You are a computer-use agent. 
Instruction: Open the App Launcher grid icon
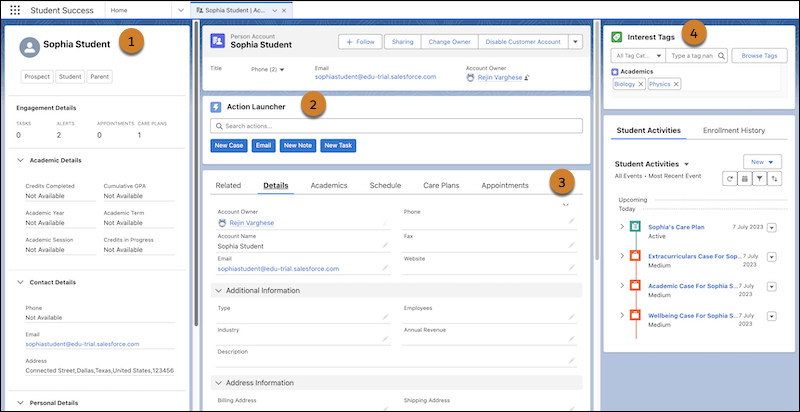tap(15, 10)
